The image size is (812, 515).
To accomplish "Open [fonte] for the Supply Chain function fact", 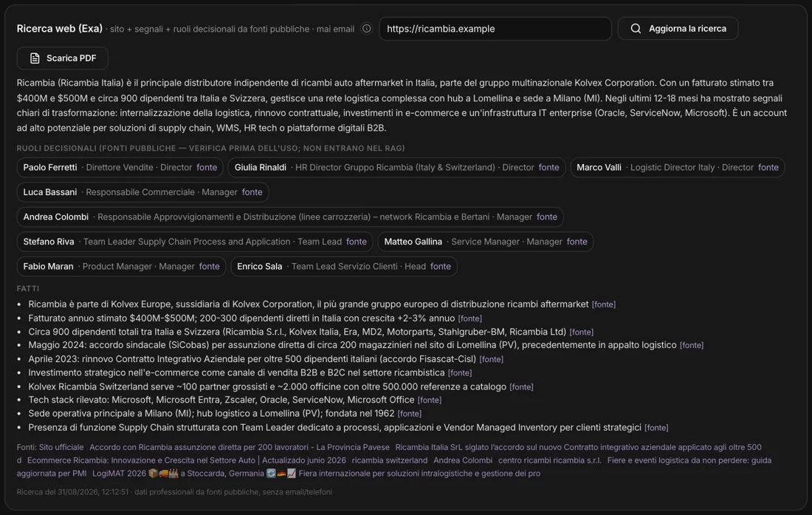I will click(657, 428).
